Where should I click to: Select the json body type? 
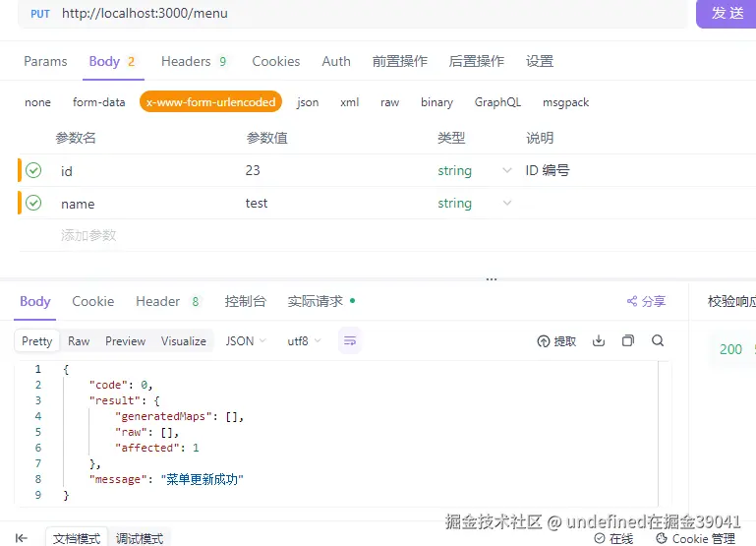pos(308,102)
